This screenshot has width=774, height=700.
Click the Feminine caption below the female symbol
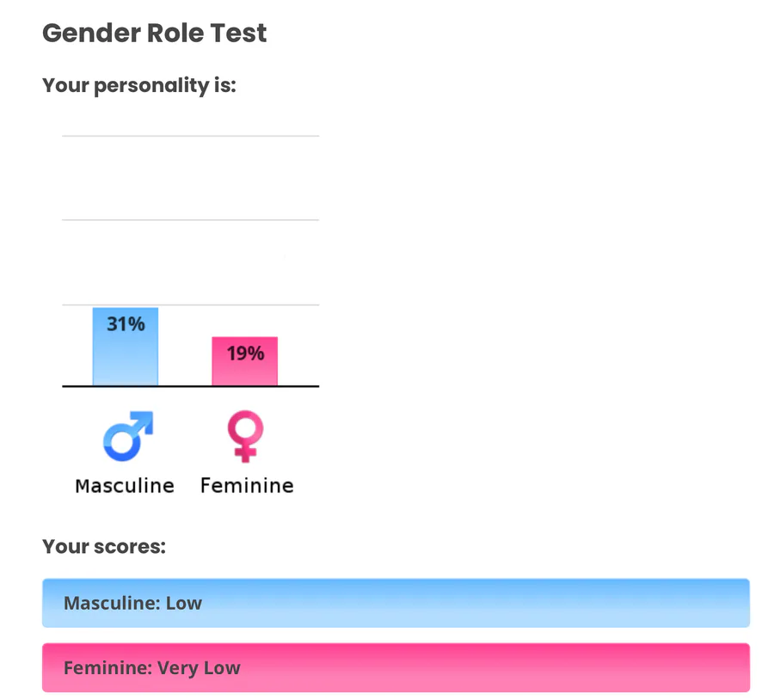coord(247,486)
